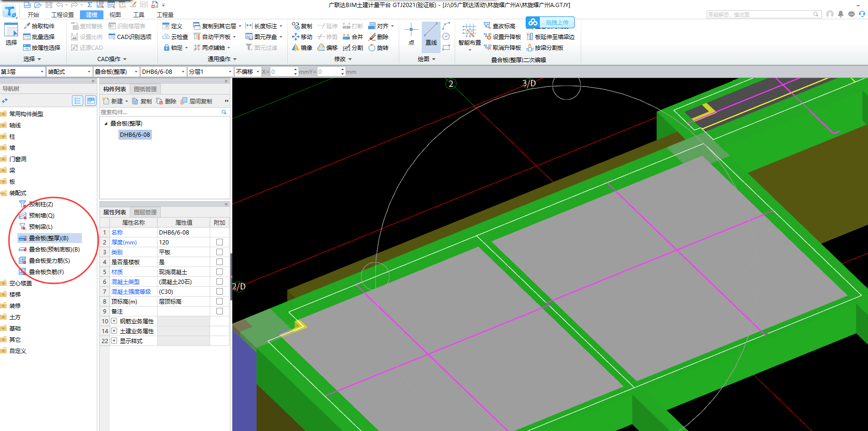The width and height of the screenshot is (868, 431).
Task: Select DHB6/6-08 in component list
Action: [x=135, y=134]
